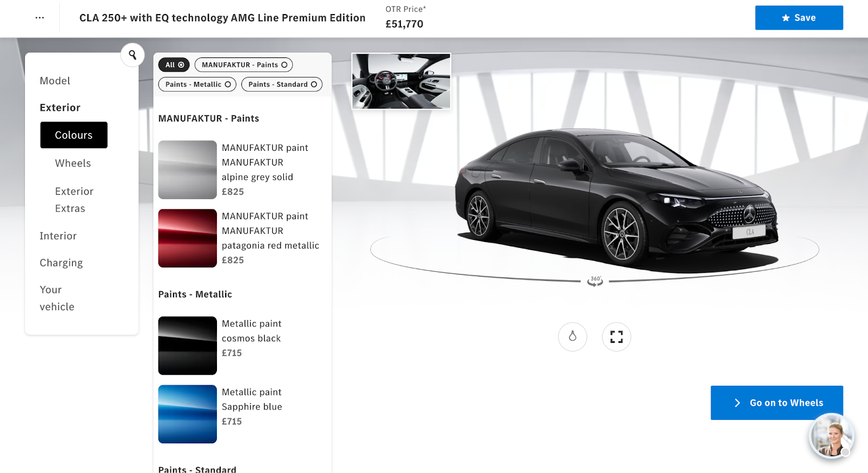Click the magnifier search icon
This screenshot has width=868, height=473.
132,55
